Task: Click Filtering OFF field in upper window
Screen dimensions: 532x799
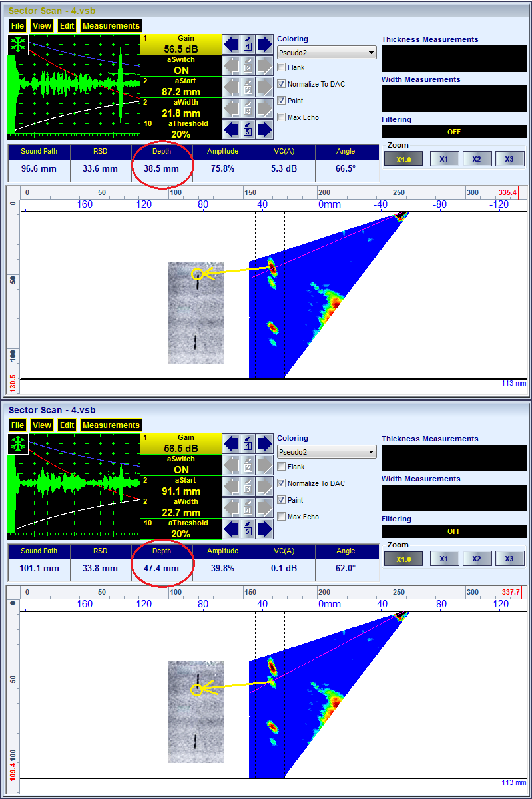Action: (454, 132)
